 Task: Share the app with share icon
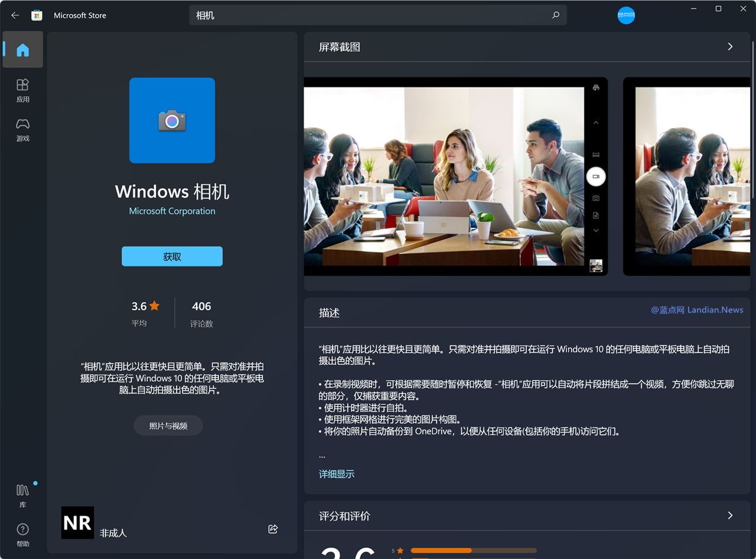tap(273, 529)
